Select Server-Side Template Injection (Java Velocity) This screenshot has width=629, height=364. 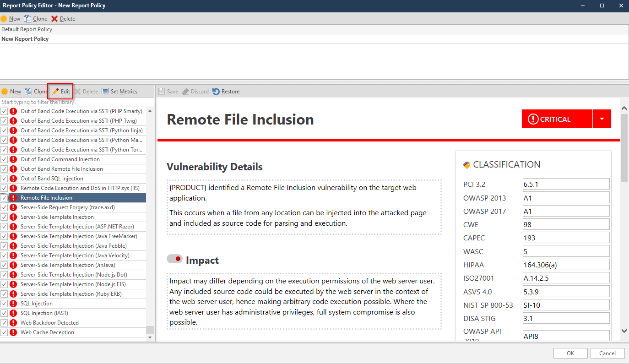73,255
